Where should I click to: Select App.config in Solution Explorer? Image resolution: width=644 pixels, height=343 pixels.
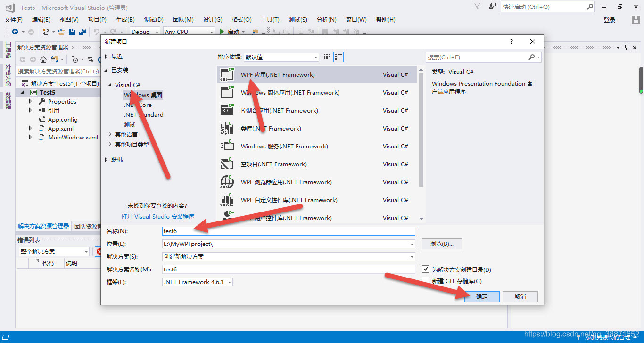(x=63, y=120)
